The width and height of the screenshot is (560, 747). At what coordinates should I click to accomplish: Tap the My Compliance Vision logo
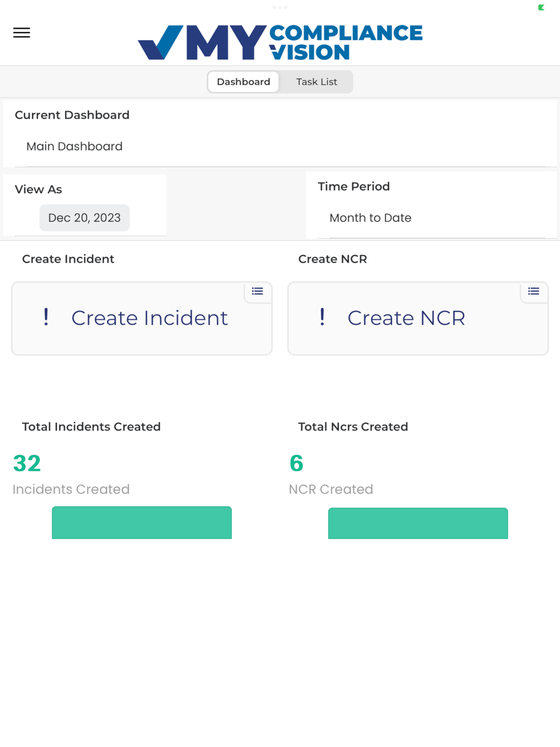[280, 42]
